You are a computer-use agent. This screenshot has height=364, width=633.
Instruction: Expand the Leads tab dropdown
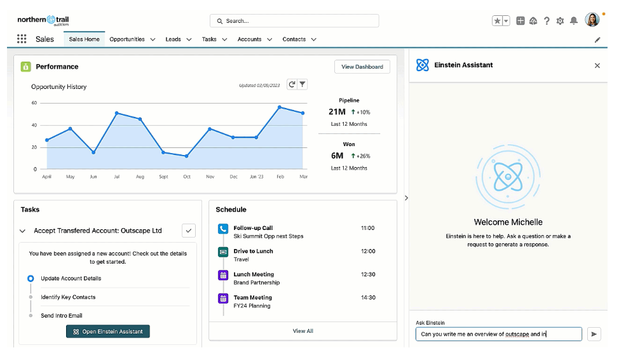click(x=189, y=39)
